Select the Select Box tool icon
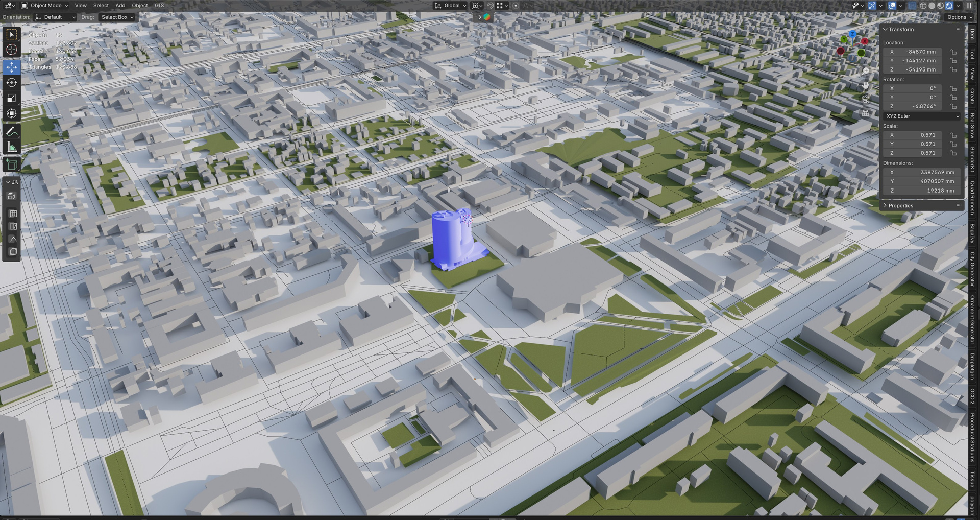 [12, 34]
